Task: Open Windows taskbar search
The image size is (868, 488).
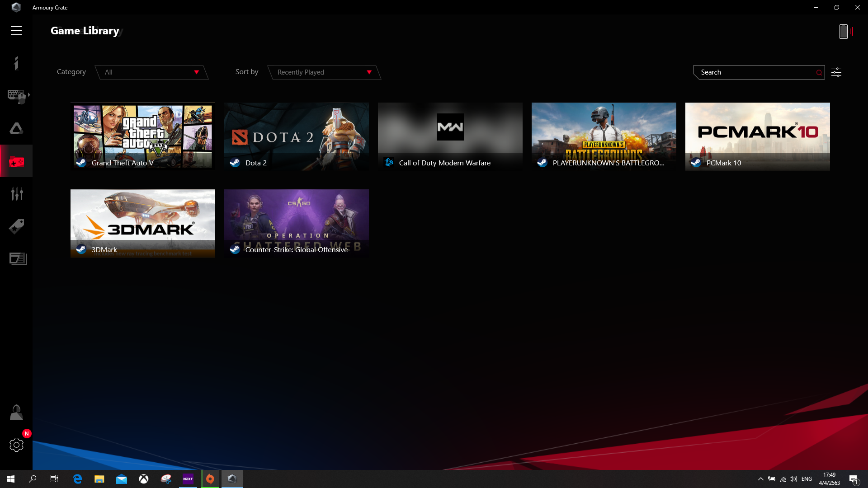Action: (x=33, y=479)
